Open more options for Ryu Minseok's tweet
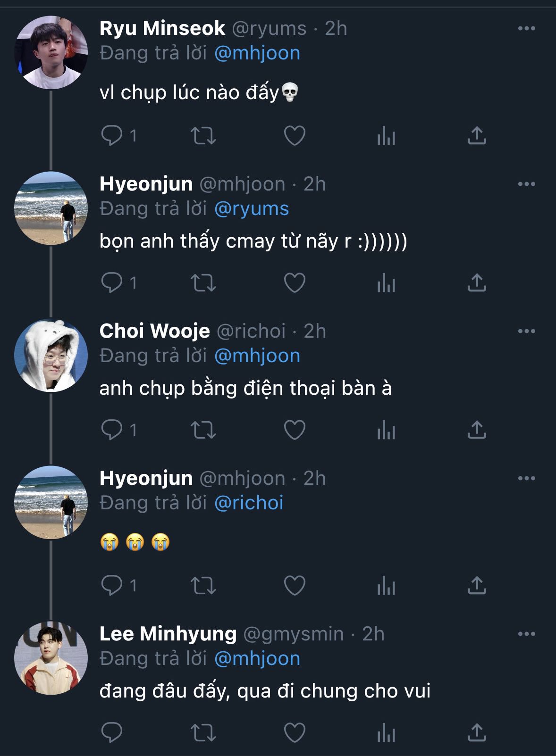This screenshot has height=756, width=556. tap(526, 28)
